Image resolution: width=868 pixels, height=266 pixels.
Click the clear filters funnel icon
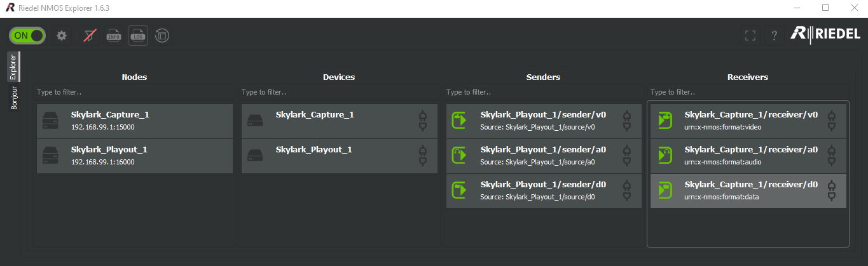(90, 36)
